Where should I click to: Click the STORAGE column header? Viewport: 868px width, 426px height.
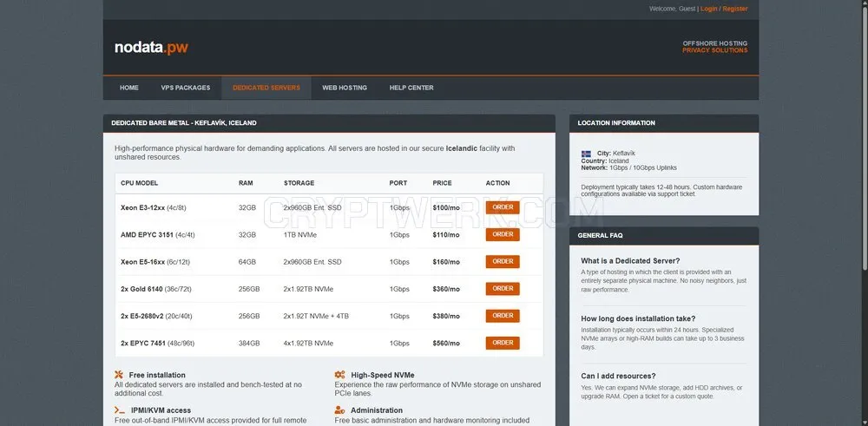click(299, 183)
